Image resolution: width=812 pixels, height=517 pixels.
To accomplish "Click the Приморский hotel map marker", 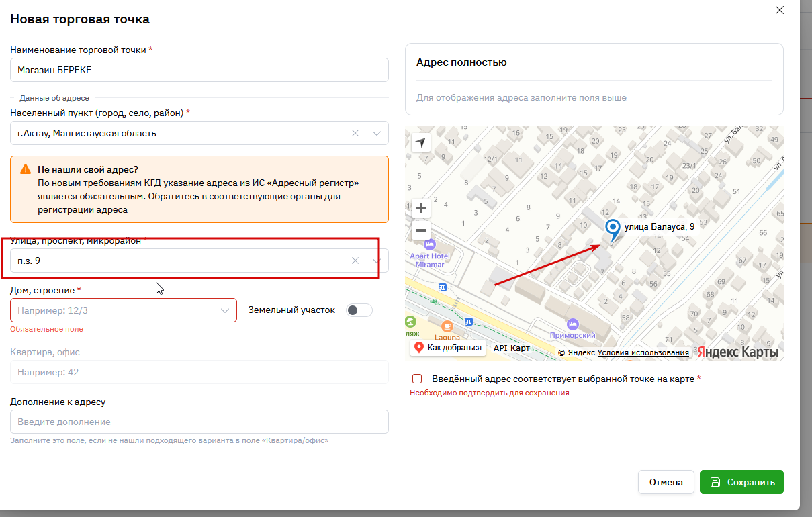I will (572, 324).
